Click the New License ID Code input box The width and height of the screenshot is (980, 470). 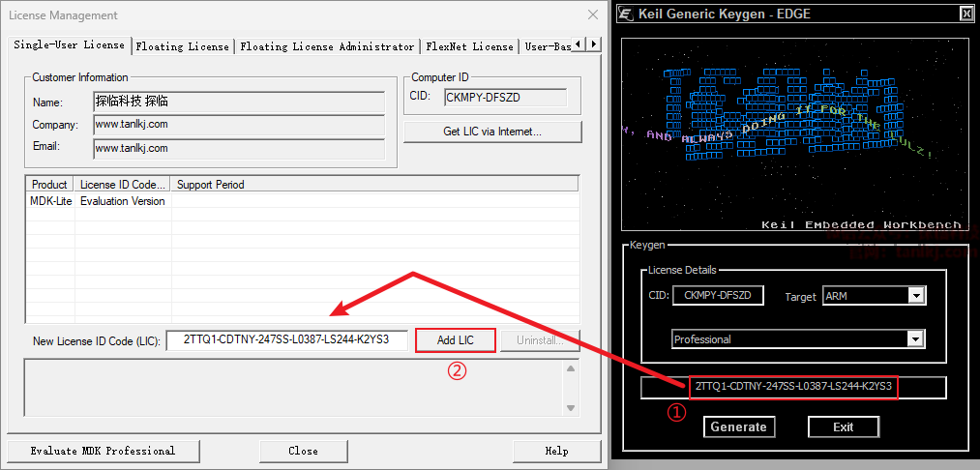pyautogui.click(x=287, y=340)
